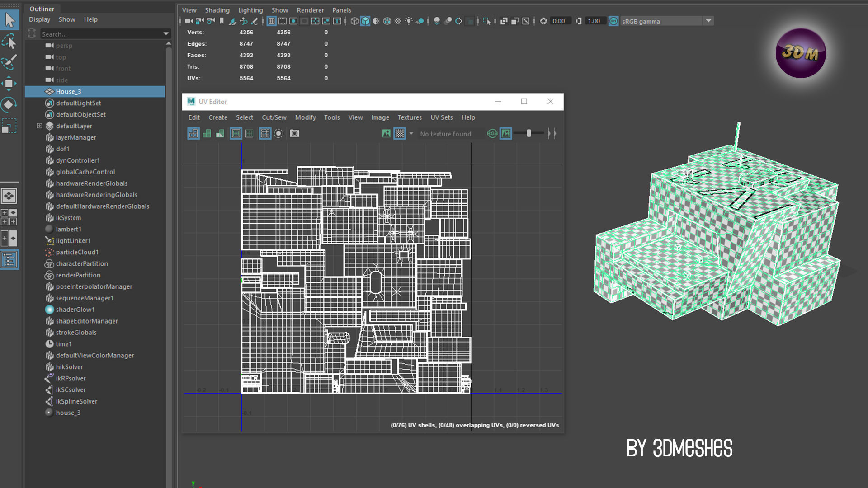
Task: Click the UV snapshot camera icon
Action: coord(294,134)
